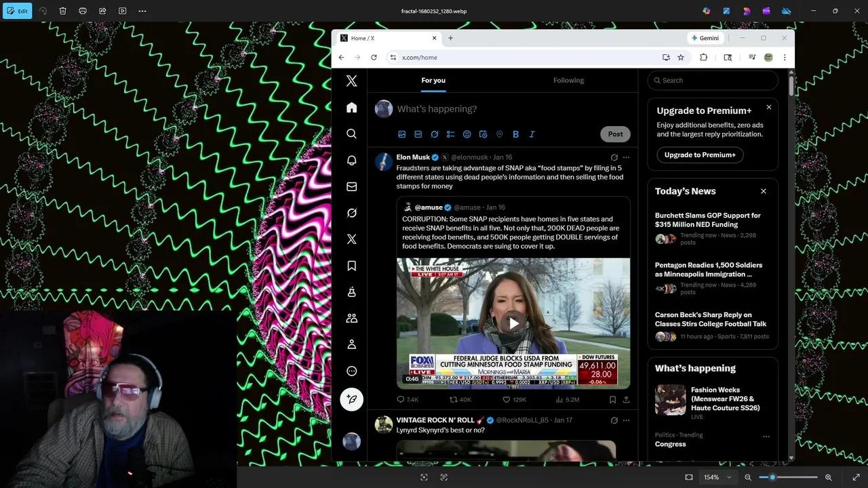Insert emoji in composer
This screenshot has height=488, width=868.
(x=467, y=134)
